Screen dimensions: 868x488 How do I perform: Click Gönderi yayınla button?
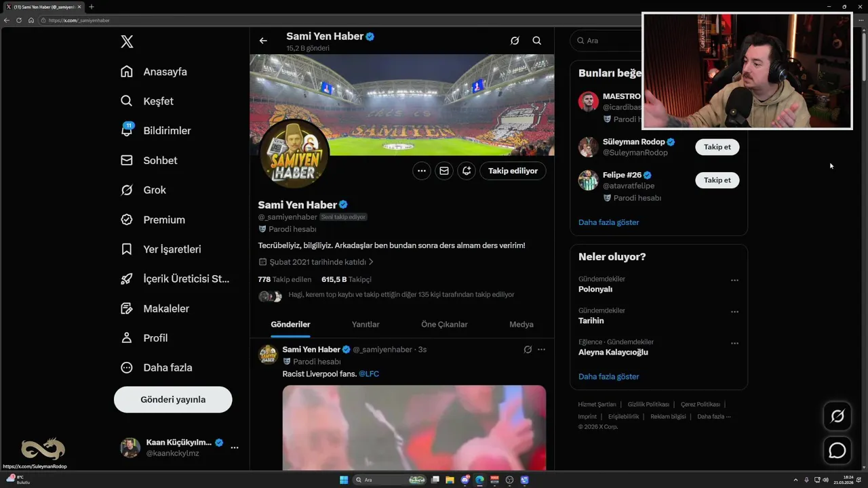pyautogui.click(x=173, y=399)
